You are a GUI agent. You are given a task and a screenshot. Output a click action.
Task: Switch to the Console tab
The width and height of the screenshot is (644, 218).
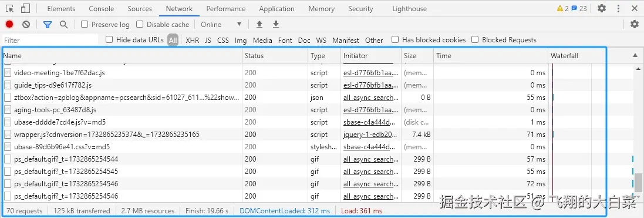click(x=102, y=9)
